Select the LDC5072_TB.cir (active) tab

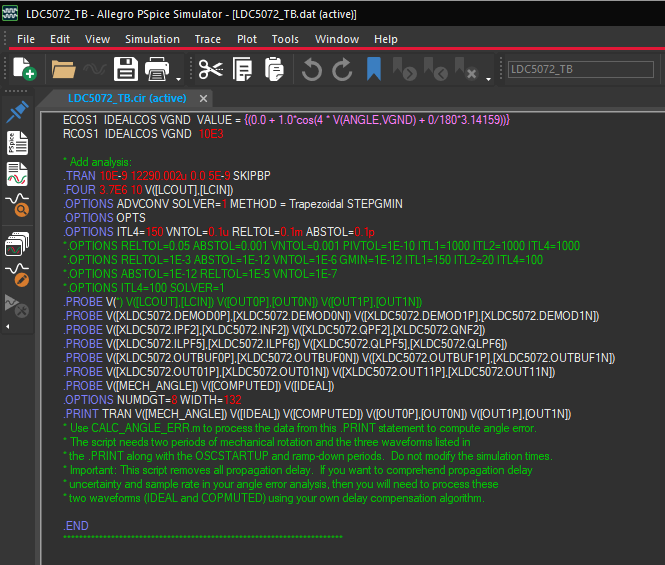point(126,98)
